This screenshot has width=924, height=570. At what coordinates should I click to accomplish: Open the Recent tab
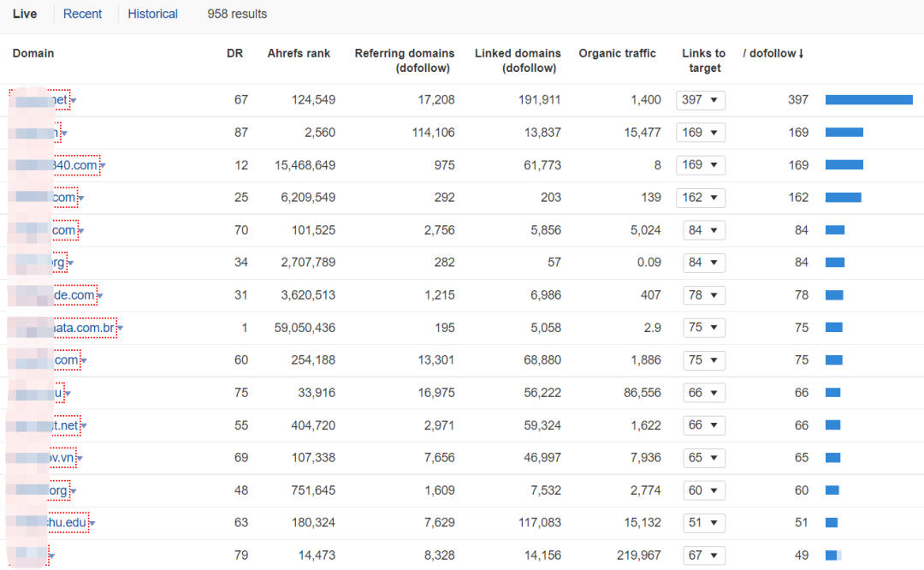(82, 14)
